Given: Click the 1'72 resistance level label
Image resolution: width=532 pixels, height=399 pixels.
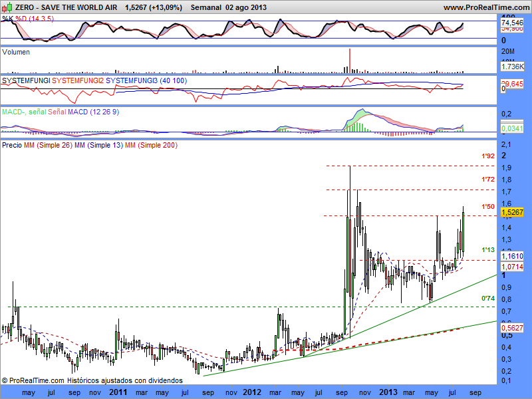Looking at the screenshot, I should pyautogui.click(x=488, y=179).
